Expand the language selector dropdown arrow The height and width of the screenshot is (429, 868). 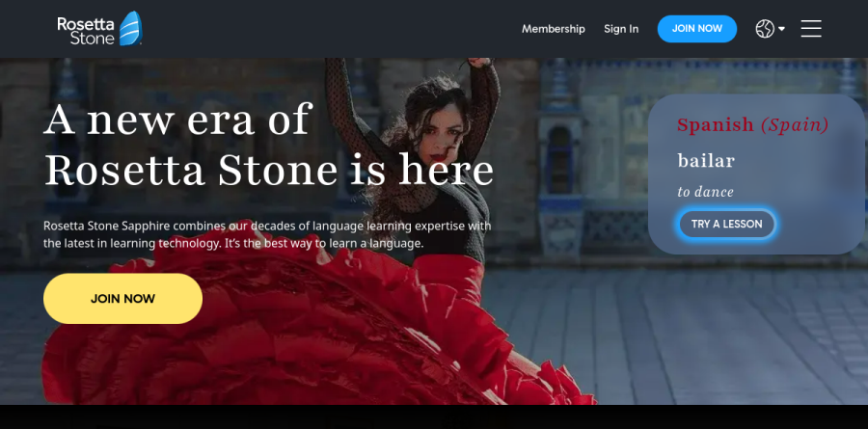coord(781,29)
